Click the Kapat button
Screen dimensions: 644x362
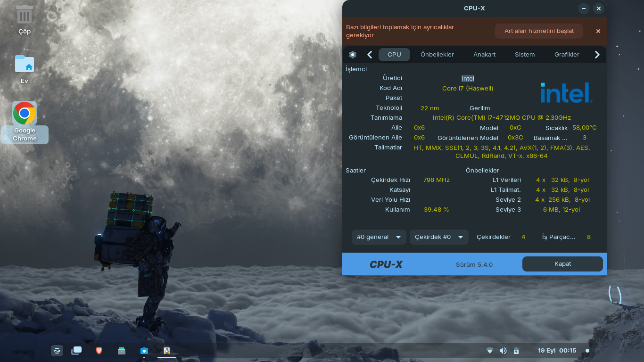[562, 264]
